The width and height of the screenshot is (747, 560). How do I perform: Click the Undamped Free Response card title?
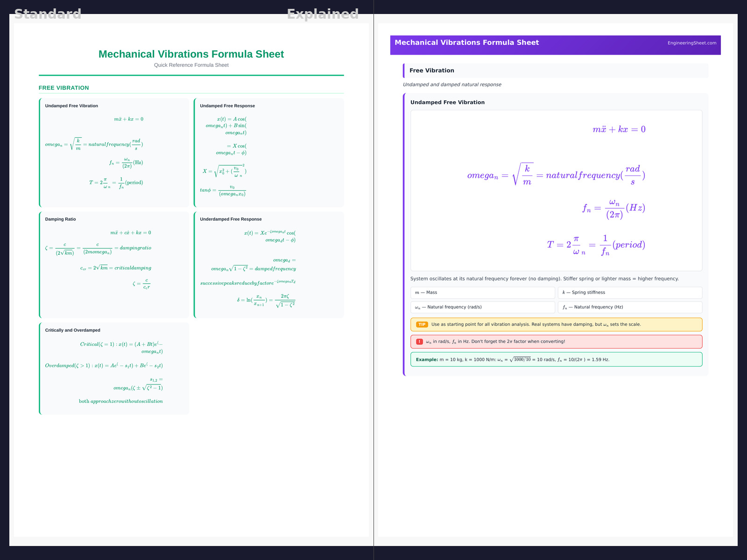[227, 106]
